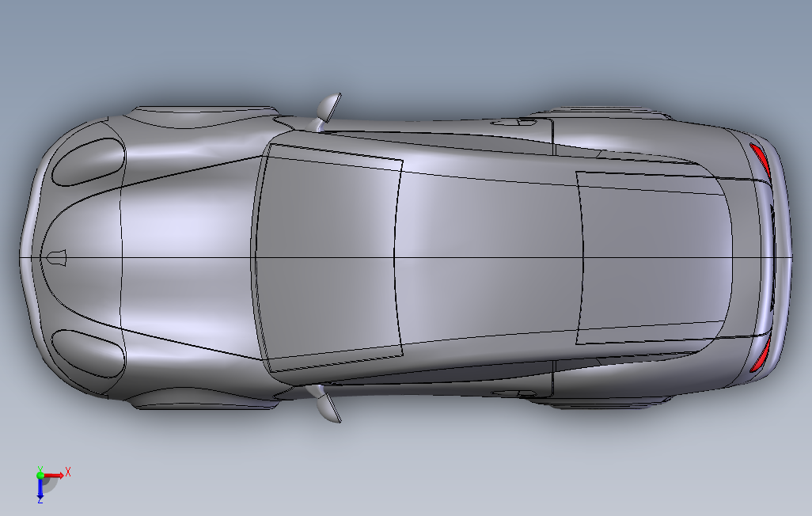
Task: Select the hood emblem on the car
Action: click(x=56, y=258)
